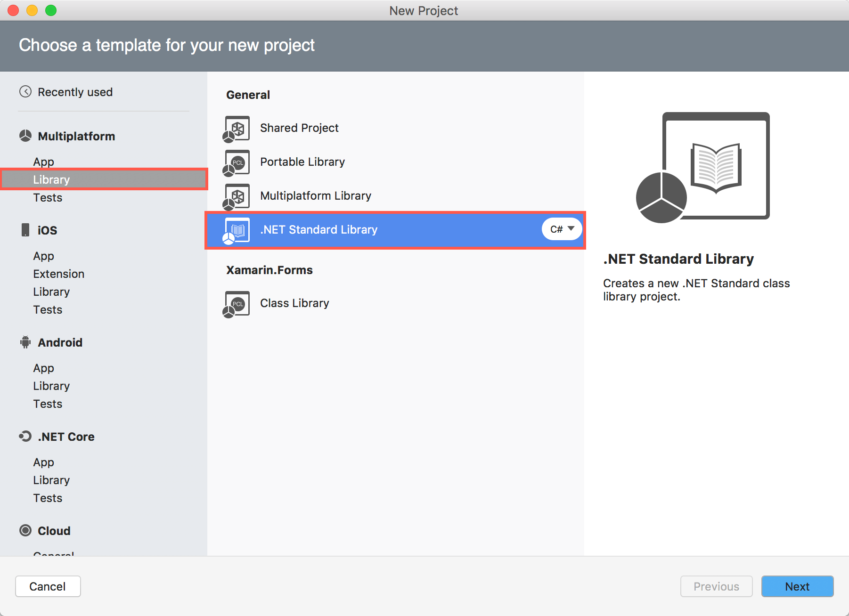The width and height of the screenshot is (849, 616).
Task: Click the Multiplatform Library template icon
Action: pos(237,197)
